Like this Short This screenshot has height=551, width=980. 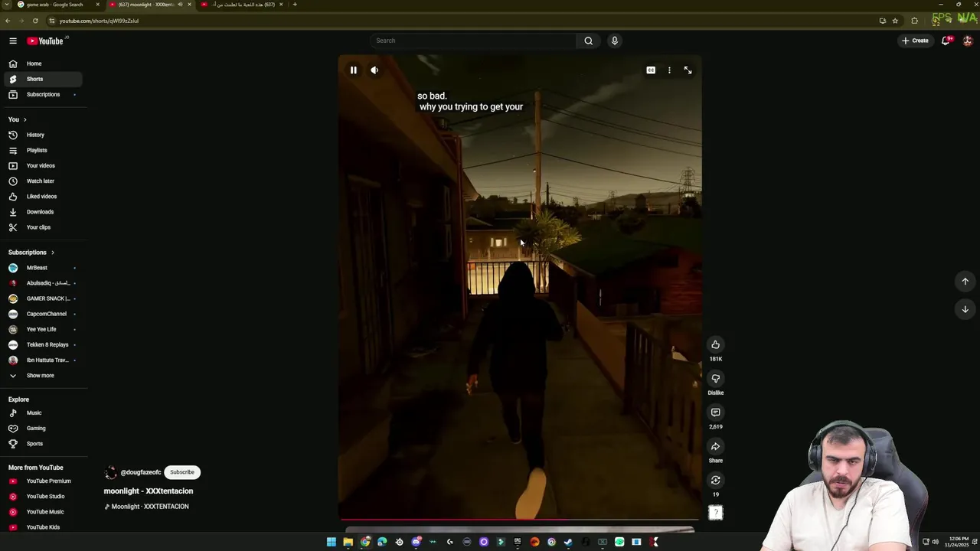[x=715, y=344]
